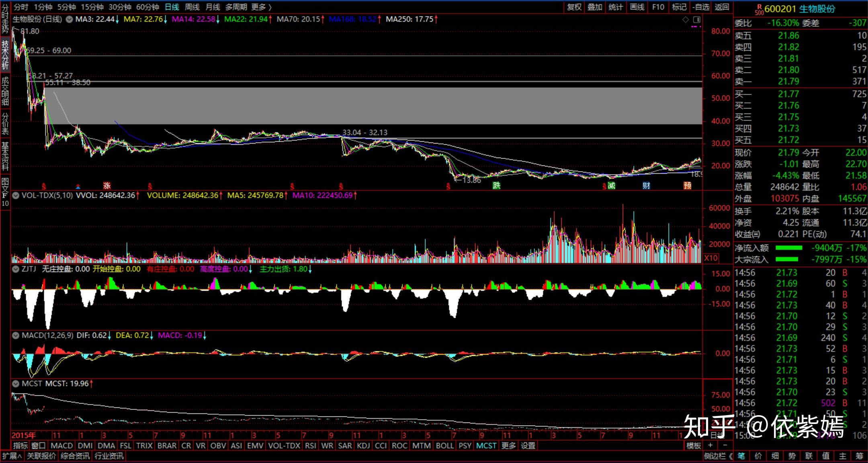Viewport: 868px width, 463px height.
Task: Switch to 分时 period
Action: tap(21, 7)
